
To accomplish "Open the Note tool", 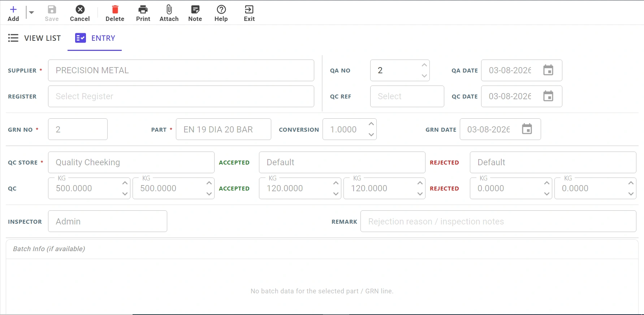I will (x=195, y=13).
